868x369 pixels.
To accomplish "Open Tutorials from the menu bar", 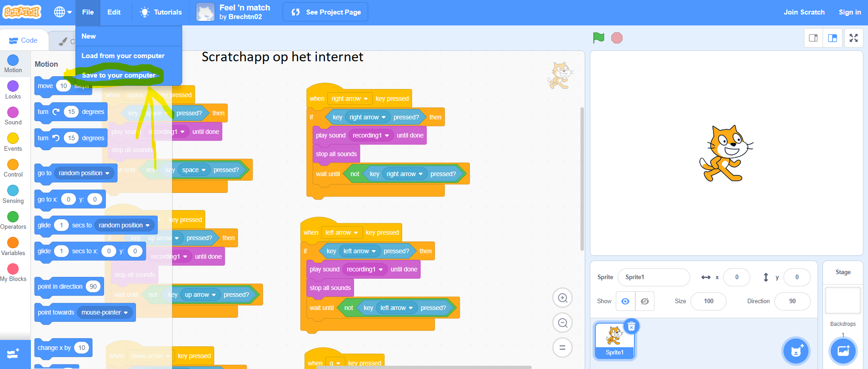I will 161,12.
